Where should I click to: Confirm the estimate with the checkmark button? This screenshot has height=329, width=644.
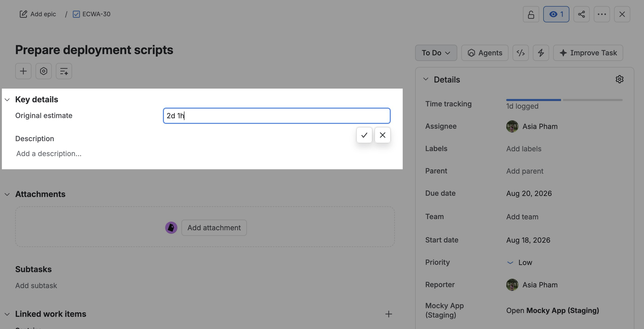click(364, 135)
